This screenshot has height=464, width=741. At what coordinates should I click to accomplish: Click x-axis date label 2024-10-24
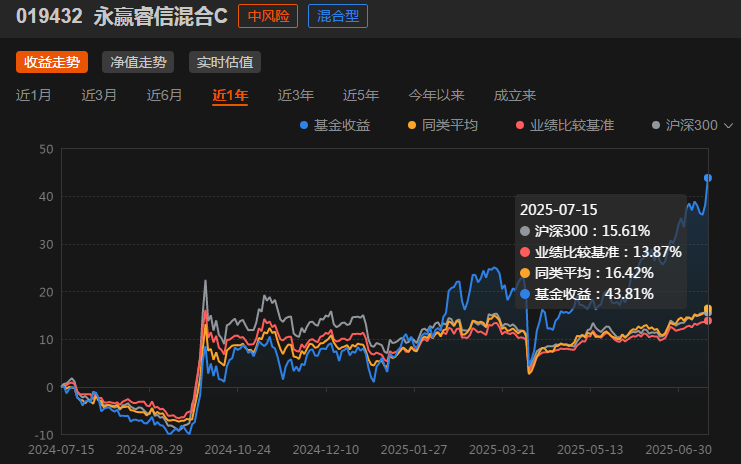tap(237, 449)
